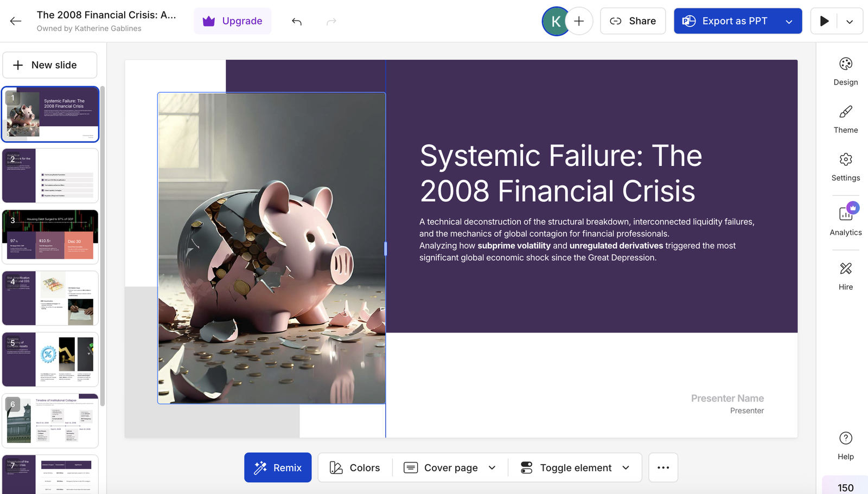Click the back arrow icon
Screen dimensions: 868x494
point(16,21)
